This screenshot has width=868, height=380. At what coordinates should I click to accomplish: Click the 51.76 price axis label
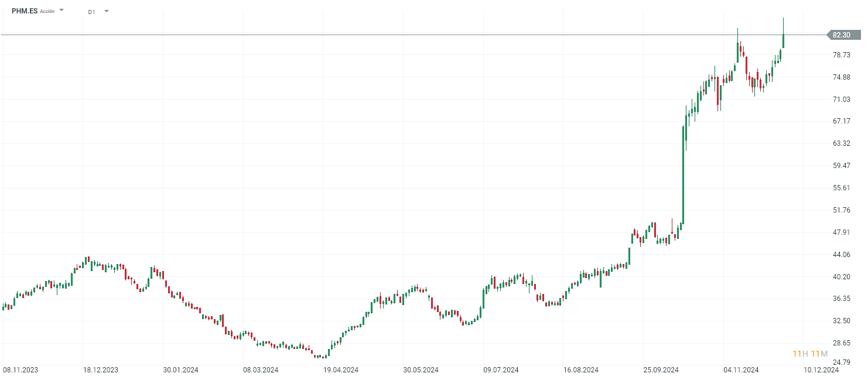coord(841,210)
